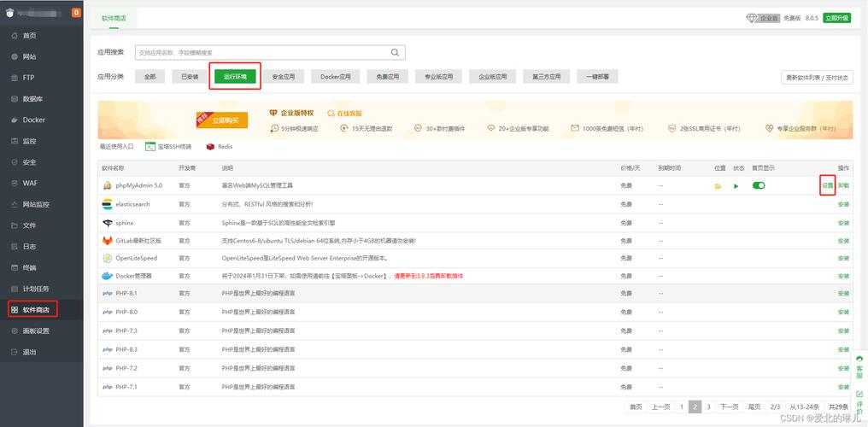Screen dimensions: 868x427
Task: Select the 免费应用 category filter
Action: click(x=388, y=77)
